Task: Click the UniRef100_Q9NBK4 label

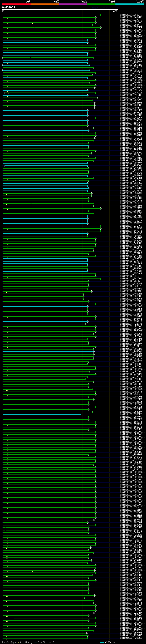Action: click(x=131, y=178)
